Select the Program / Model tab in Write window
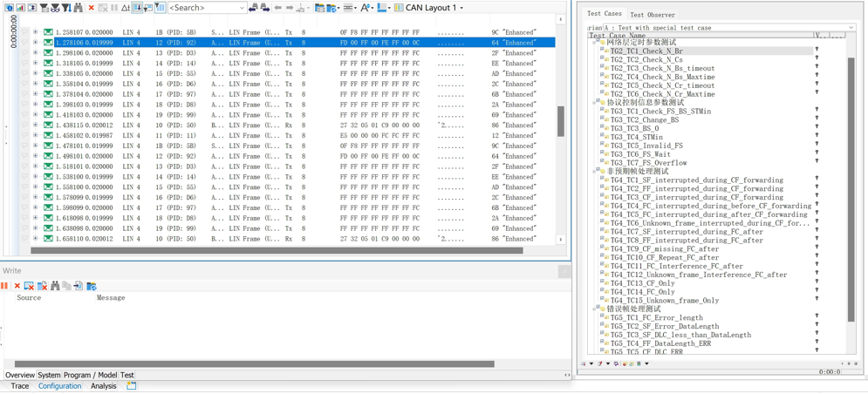Image resolution: width=868 pixels, height=394 pixels. click(90, 375)
